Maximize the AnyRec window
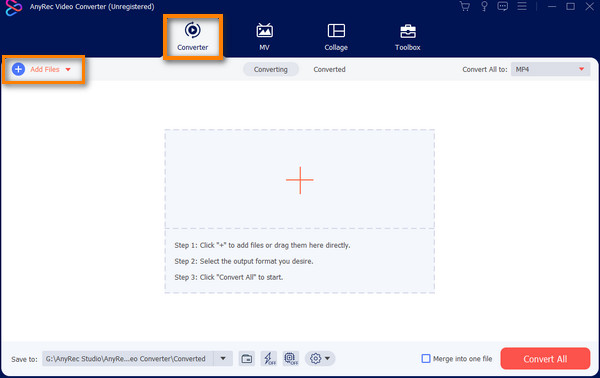The image size is (600, 378). pos(570,7)
